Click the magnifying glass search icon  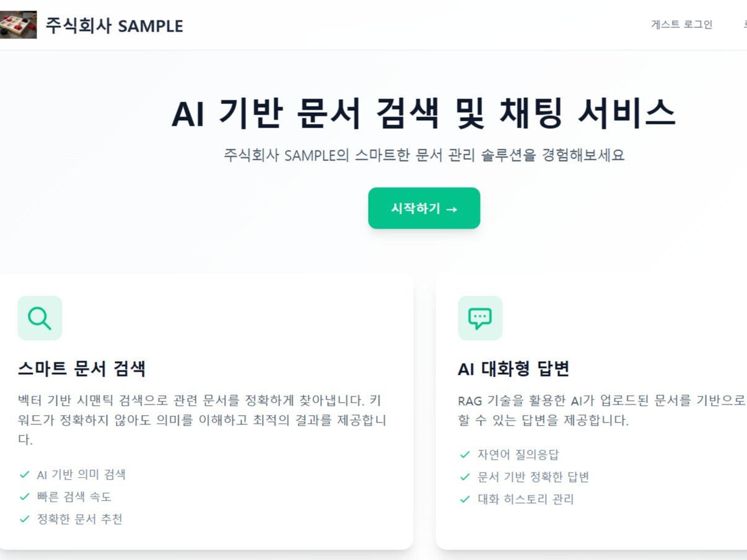pos(40,318)
